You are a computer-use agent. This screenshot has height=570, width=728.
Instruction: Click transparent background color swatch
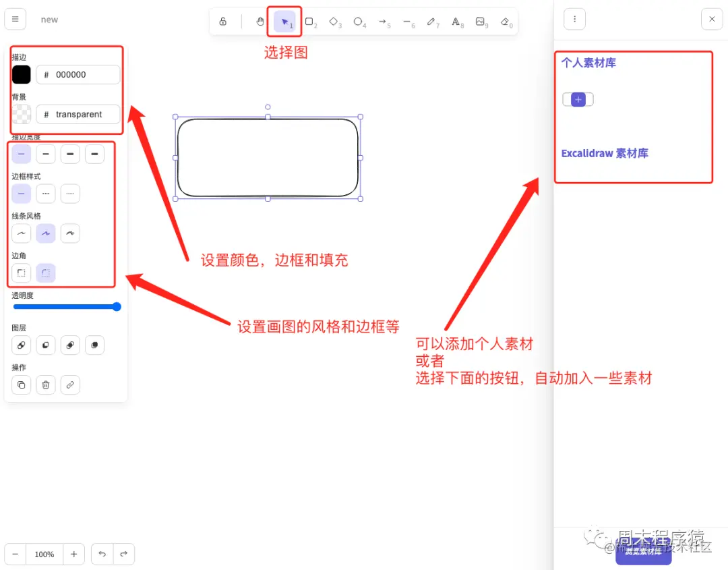point(22,114)
